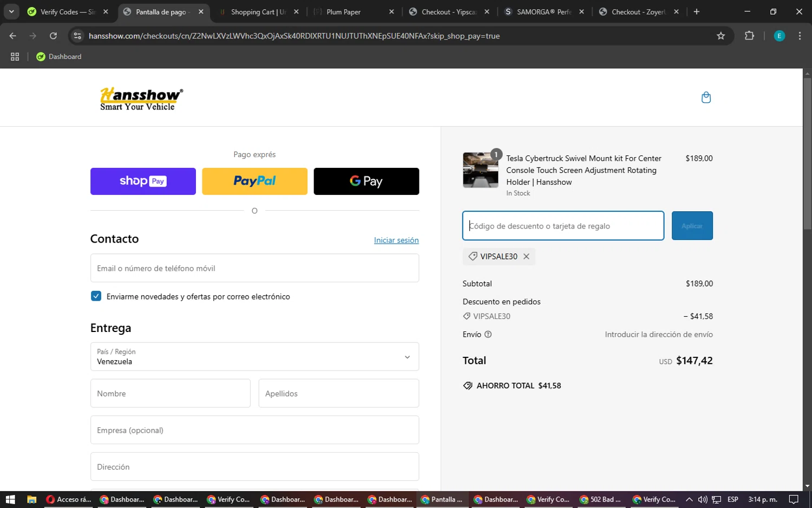Click the ESP language indicator
812x508 pixels.
(733, 499)
